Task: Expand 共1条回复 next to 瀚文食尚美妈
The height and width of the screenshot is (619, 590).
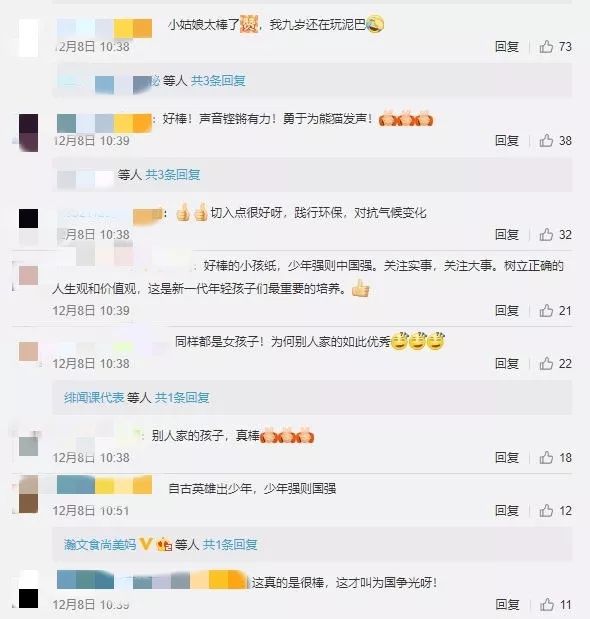Action: pyautogui.click(x=230, y=545)
